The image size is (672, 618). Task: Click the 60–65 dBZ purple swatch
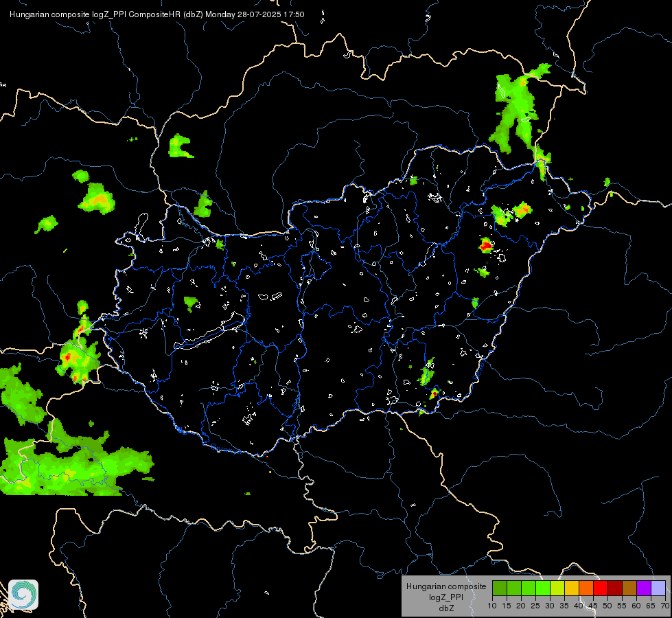click(x=644, y=588)
